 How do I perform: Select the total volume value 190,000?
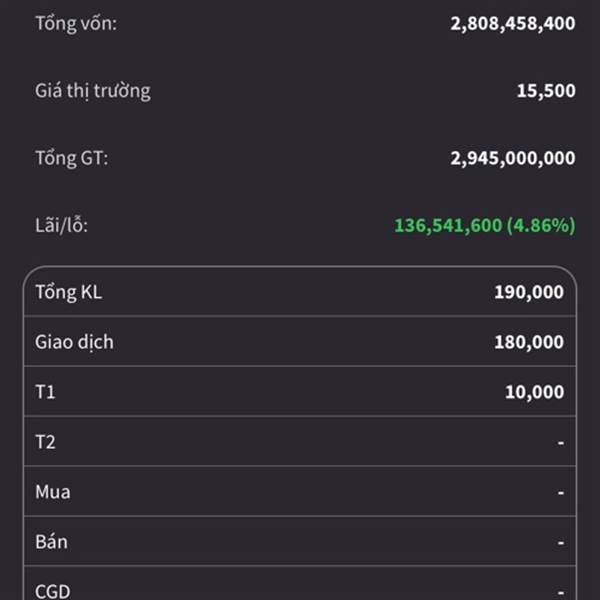(x=528, y=292)
